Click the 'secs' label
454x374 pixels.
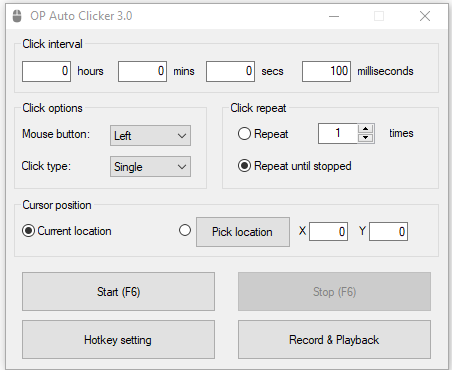tap(272, 71)
